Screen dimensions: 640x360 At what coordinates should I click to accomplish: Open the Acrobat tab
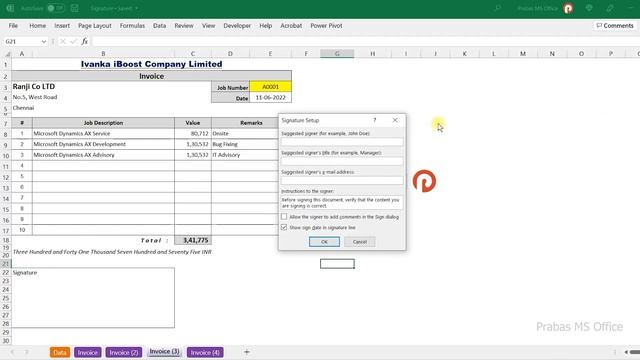(291, 25)
